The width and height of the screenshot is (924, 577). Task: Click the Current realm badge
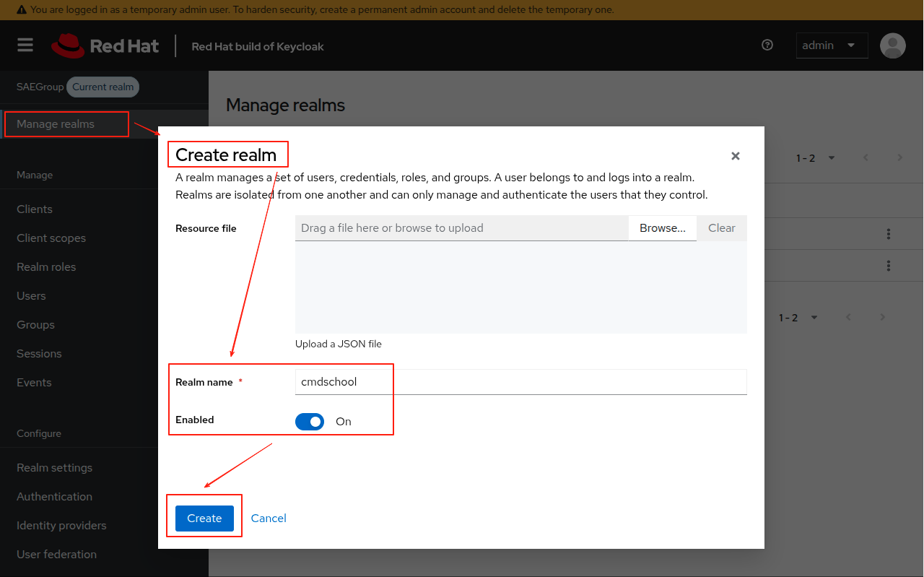click(103, 87)
